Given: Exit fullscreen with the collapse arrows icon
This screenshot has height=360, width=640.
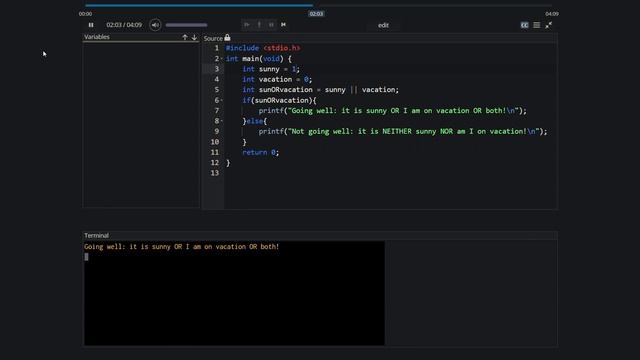Looking at the screenshot, I should tap(549, 25).
